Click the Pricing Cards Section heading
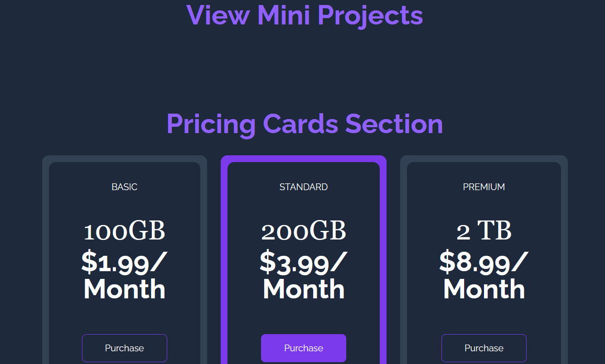 tap(305, 124)
